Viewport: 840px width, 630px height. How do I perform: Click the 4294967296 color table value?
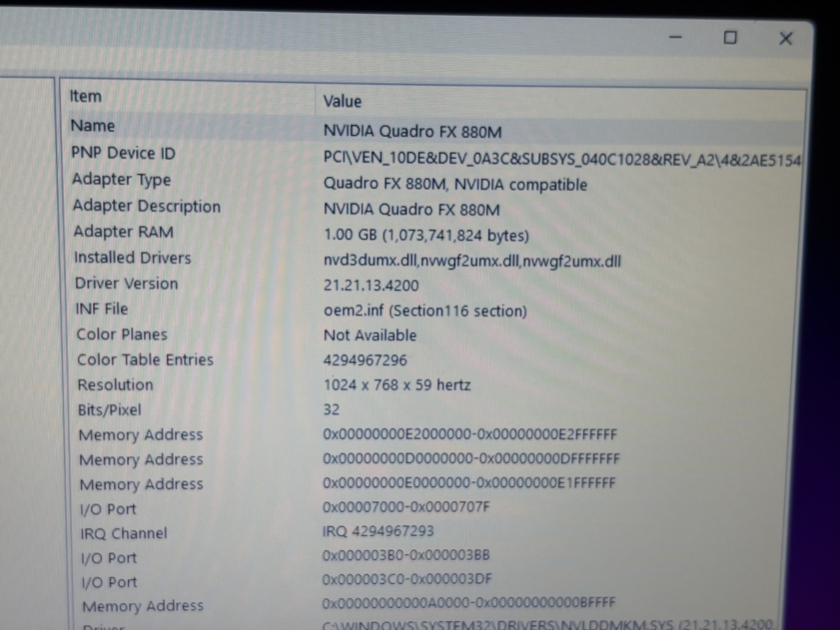click(x=365, y=360)
